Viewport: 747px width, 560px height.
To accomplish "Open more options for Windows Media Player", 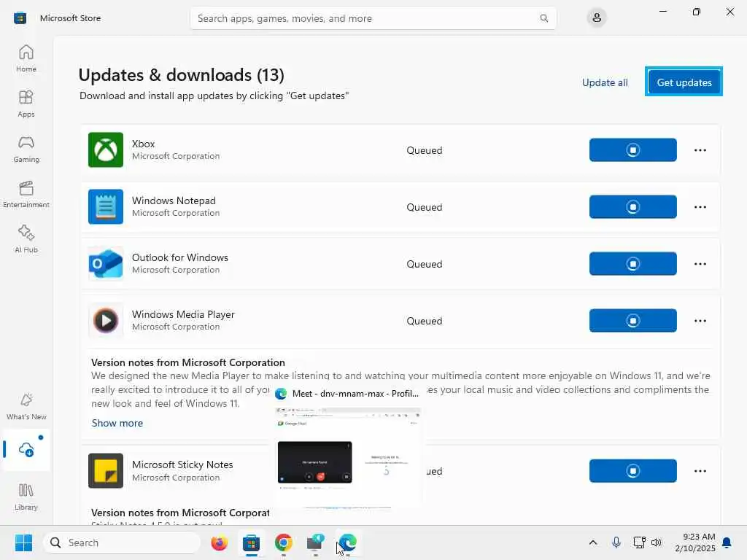I will pyautogui.click(x=700, y=321).
